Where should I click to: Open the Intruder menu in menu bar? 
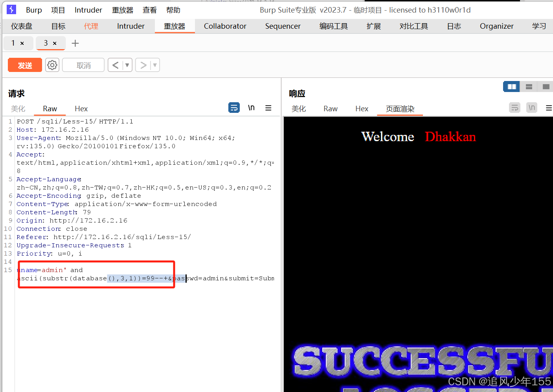88,10
